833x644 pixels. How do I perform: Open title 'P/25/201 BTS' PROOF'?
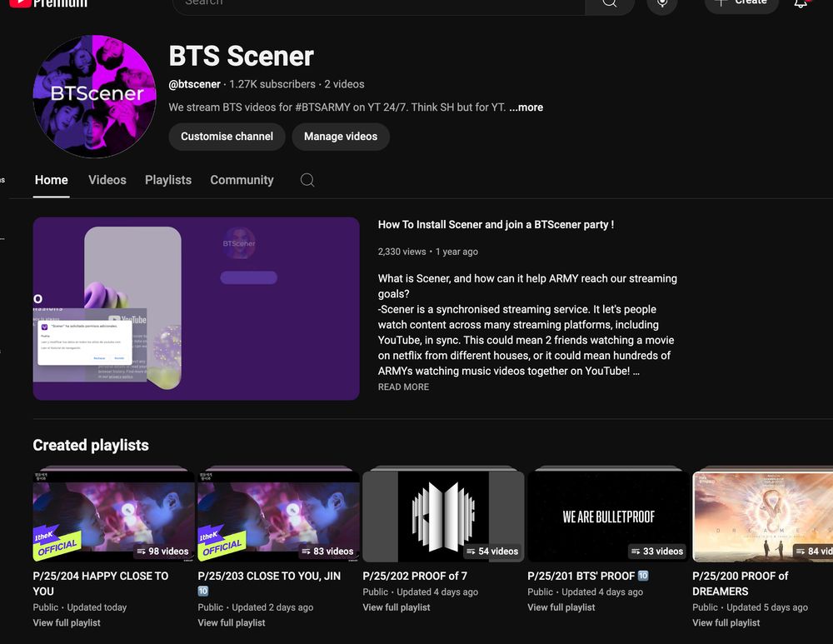point(588,576)
